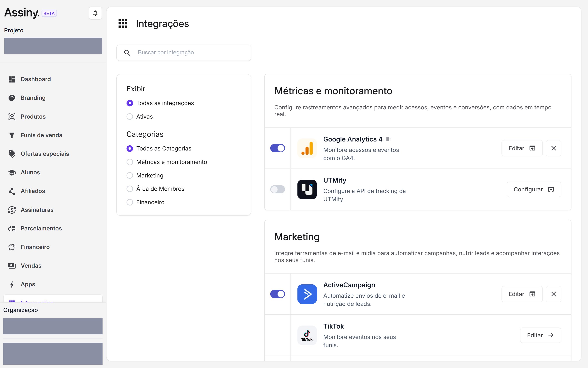The width and height of the screenshot is (588, 368).
Task: Select Financeiro category radio
Action: click(x=130, y=202)
